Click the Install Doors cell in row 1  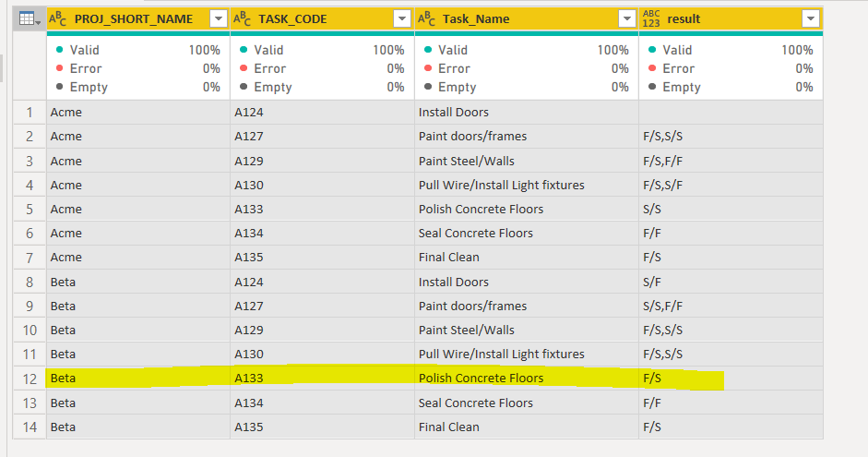pos(527,113)
